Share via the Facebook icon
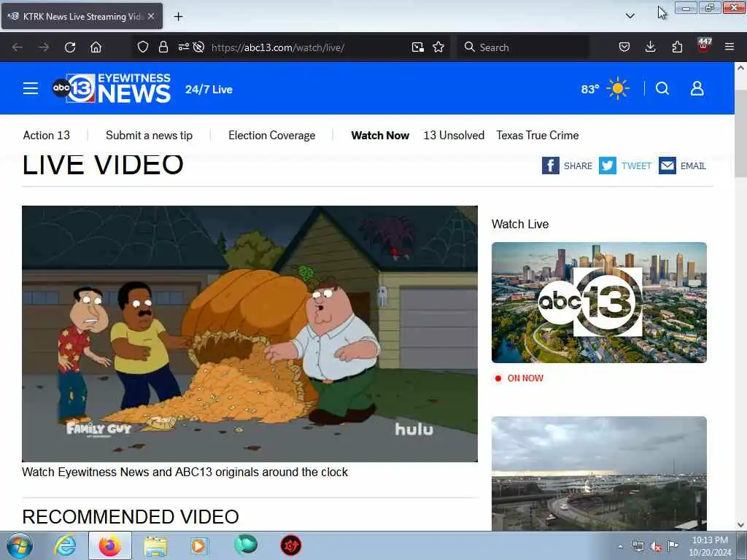Viewport: 747px width, 560px height. pyautogui.click(x=550, y=166)
